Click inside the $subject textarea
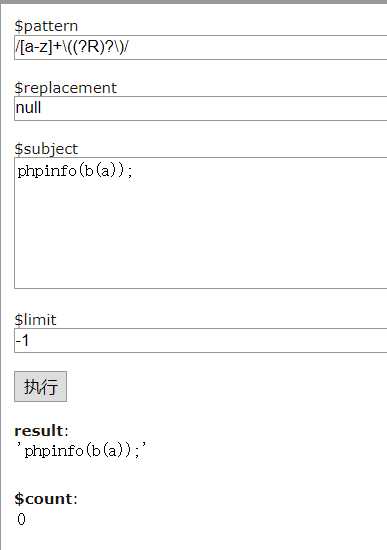Screen dimensions: 387x550 [x=201, y=223]
